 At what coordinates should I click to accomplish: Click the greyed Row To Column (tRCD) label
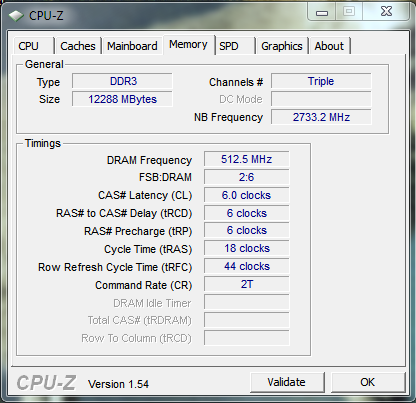(x=136, y=338)
